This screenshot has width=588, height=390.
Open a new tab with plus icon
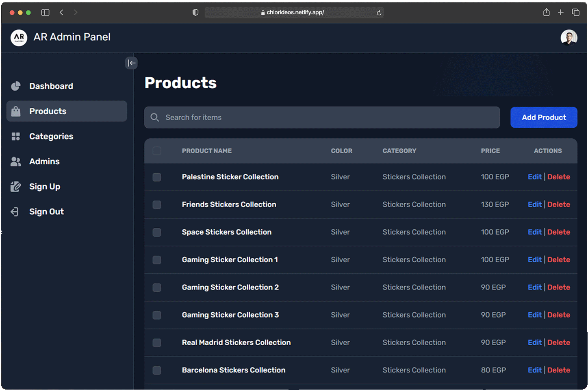point(561,13)
